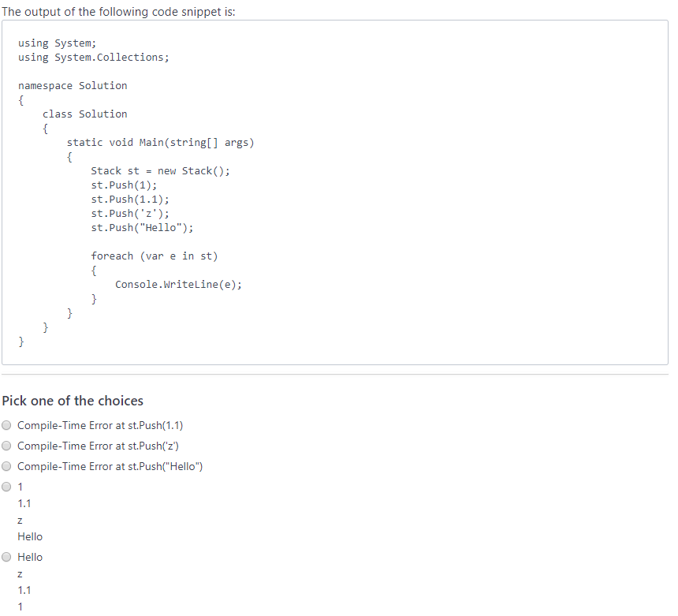Click the namespace Solution declaration
This screenshot has width=678, height=616.
click(x=72, y=85)
